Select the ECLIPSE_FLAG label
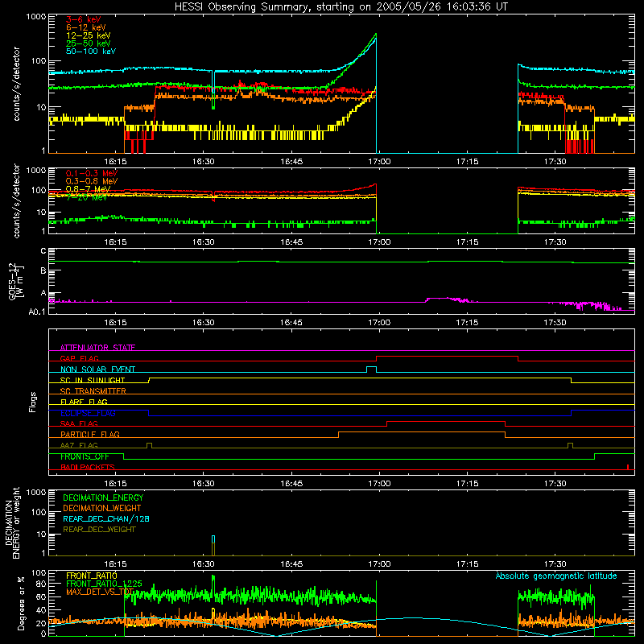 [x=88, y=413]
